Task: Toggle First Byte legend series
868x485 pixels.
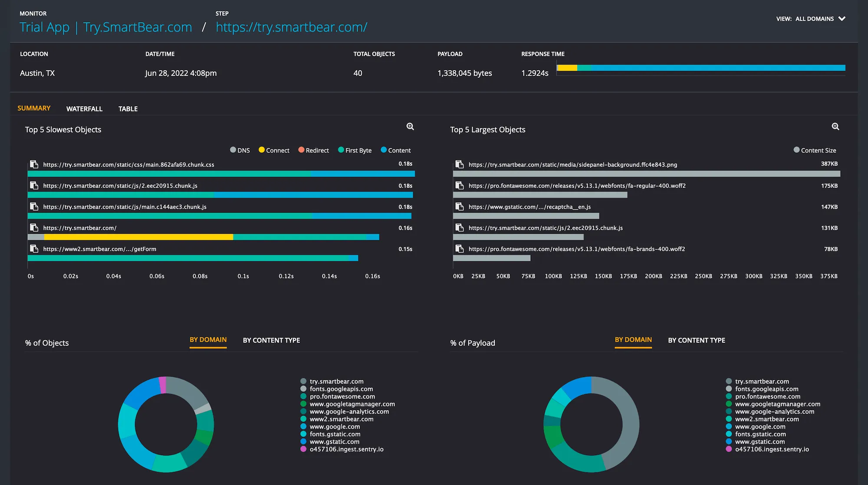Action: [x=355, y=150]
